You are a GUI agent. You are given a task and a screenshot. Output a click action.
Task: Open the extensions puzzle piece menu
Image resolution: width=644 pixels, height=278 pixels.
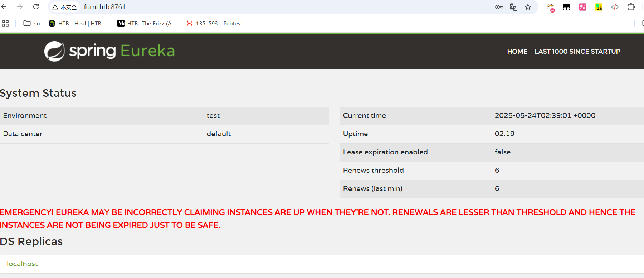click(631, 7)
